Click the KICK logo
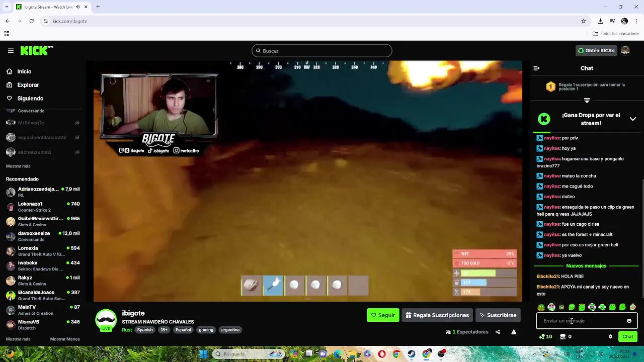This screenshot has height=362, width=644. (x=37, y=50)
